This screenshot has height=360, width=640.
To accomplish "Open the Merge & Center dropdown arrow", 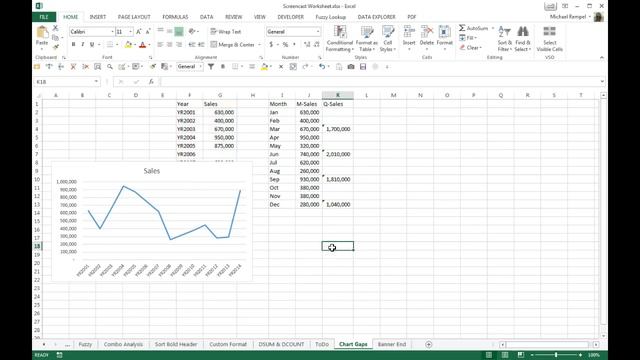I will pos(259,44).
